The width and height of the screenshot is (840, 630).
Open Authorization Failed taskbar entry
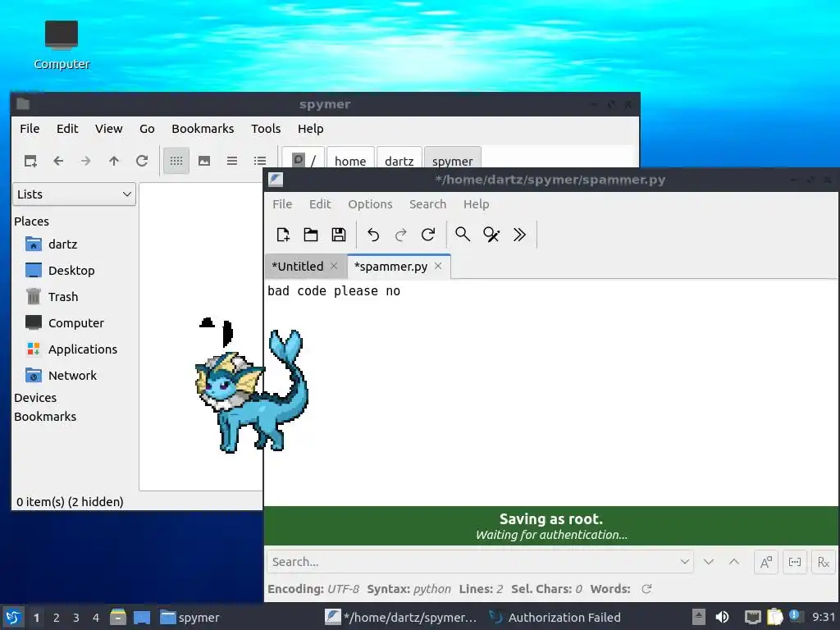[555, 618]
